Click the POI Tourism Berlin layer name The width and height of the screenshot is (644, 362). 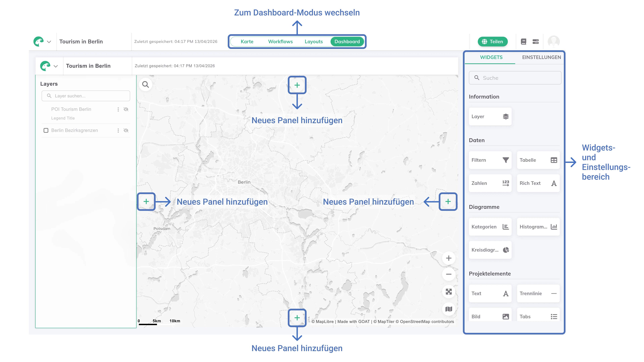point(71,109)
